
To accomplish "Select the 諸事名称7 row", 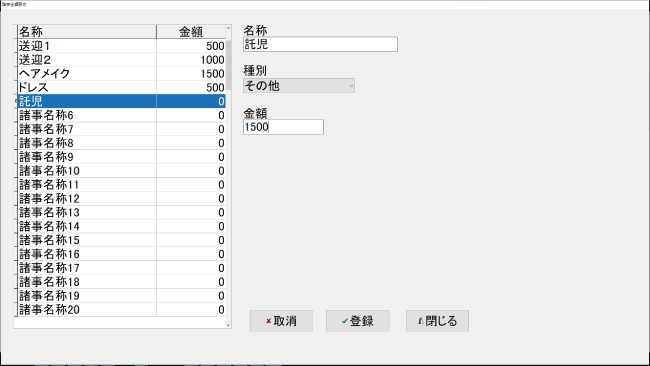I will click(121, 129).
